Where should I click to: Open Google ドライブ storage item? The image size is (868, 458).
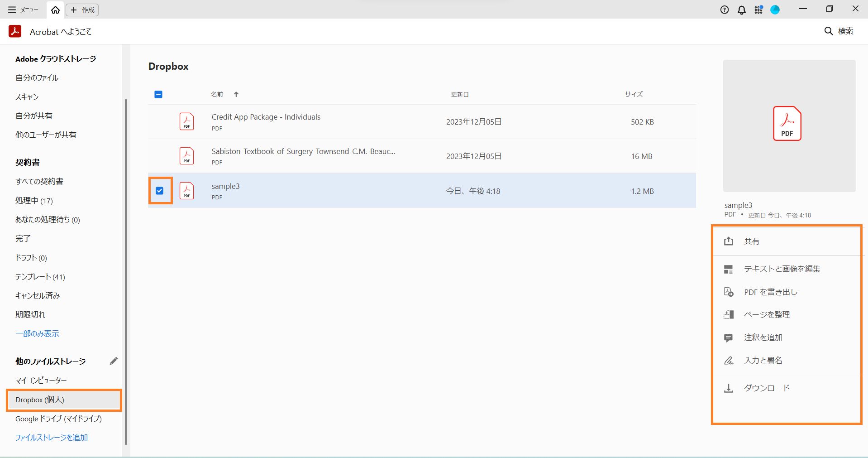coord(58,419)
